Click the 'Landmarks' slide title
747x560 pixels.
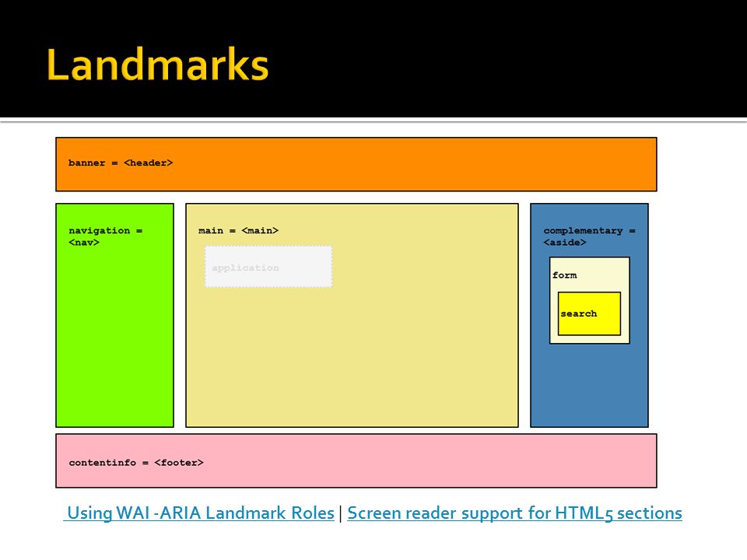pos(158,65)
